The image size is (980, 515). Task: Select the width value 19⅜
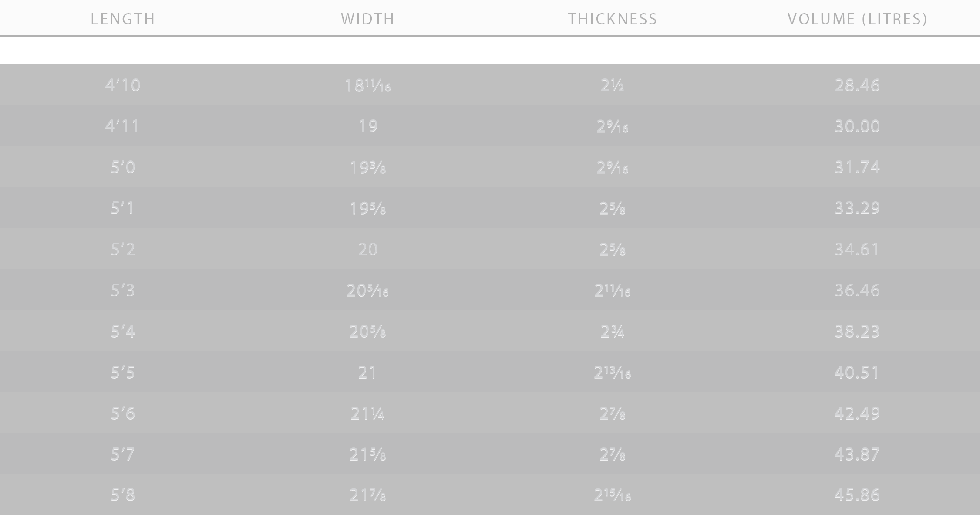coord(368,167)
